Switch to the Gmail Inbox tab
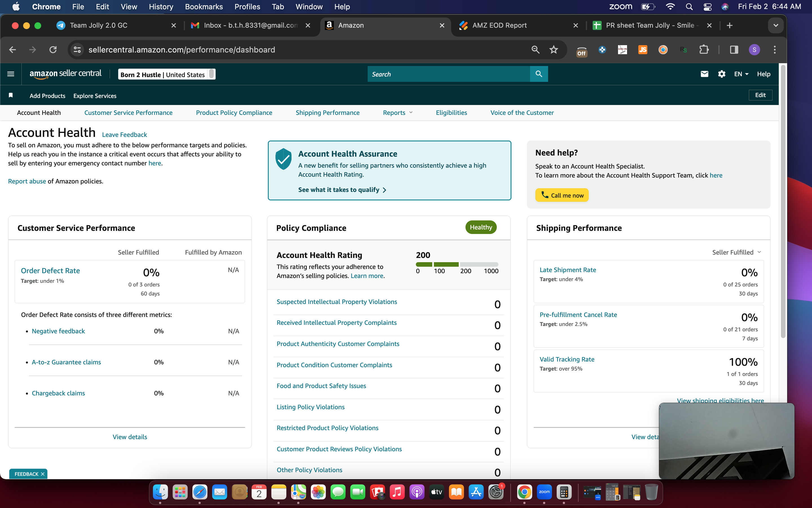 [x=250, y=25]
